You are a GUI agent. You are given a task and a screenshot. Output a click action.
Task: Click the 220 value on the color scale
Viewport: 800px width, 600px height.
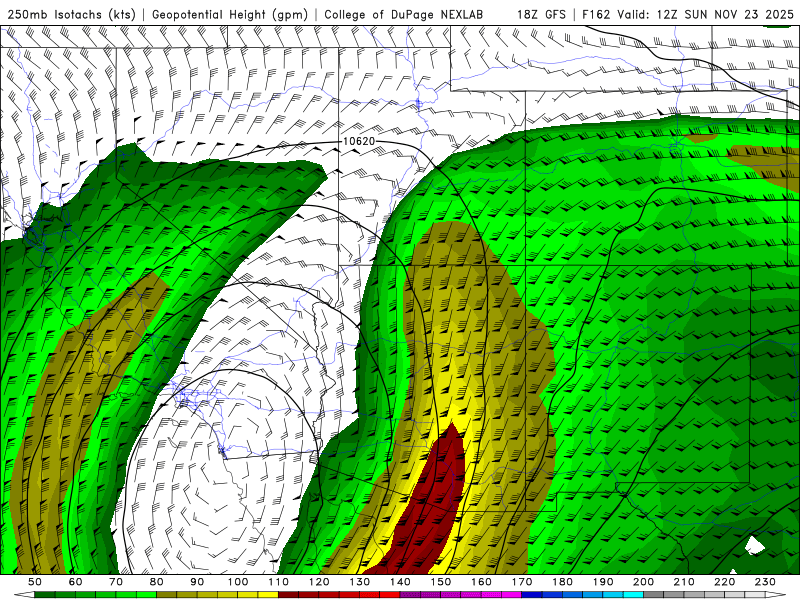[724, 582]
